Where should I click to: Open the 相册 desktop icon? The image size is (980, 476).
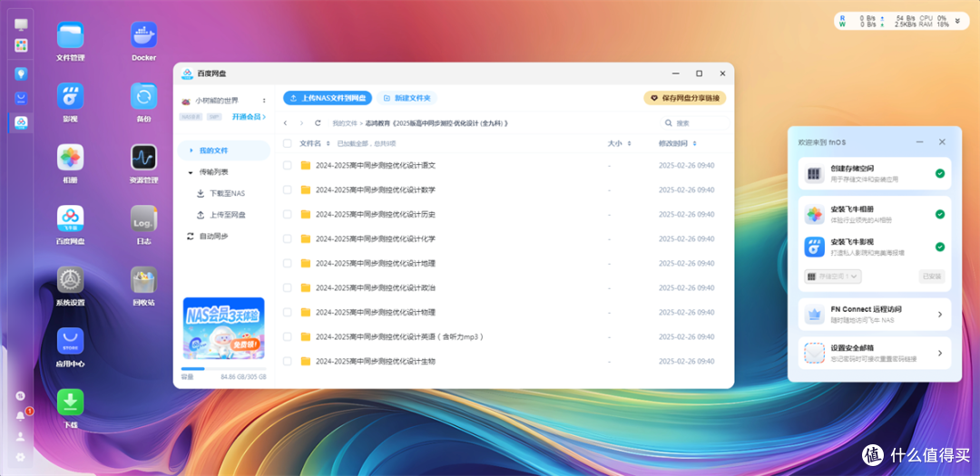coord(70,158)
